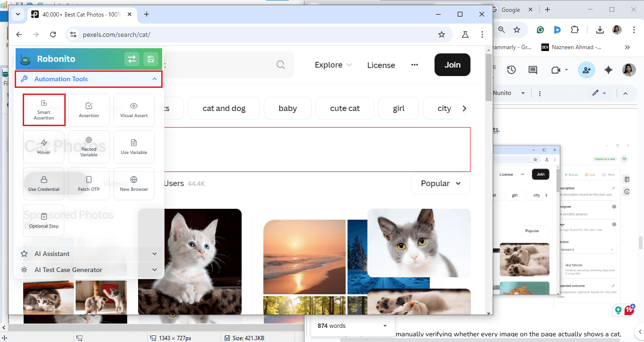
Task: Open the New Browser tool
Action: pyautogui.click(x=134, y=183)
